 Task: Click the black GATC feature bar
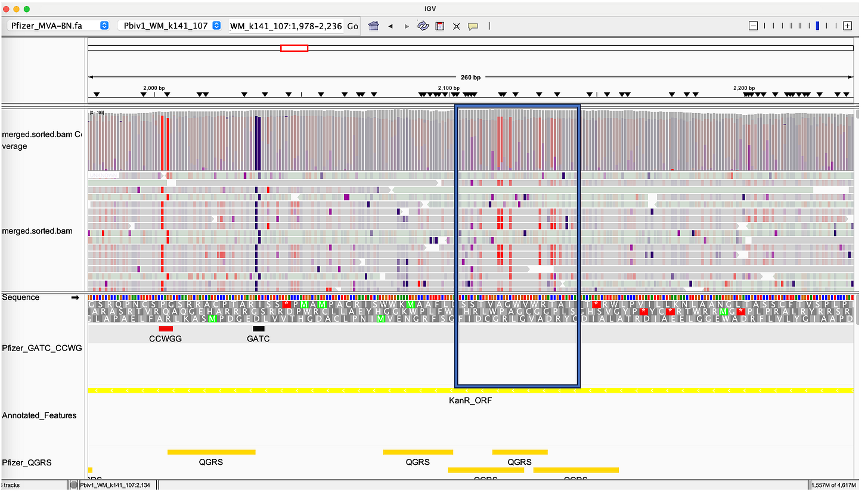pyautogui.click(x=259, y=329)
